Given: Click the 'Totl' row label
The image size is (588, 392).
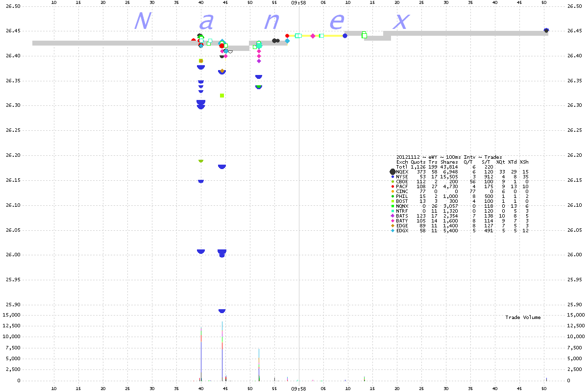Looking at the screenshot, I should 402,167.
